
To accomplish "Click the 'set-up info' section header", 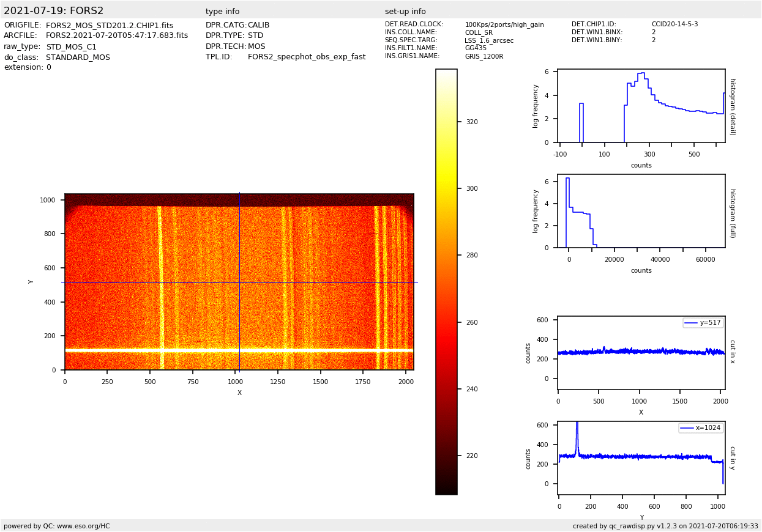I will point(405,12).
